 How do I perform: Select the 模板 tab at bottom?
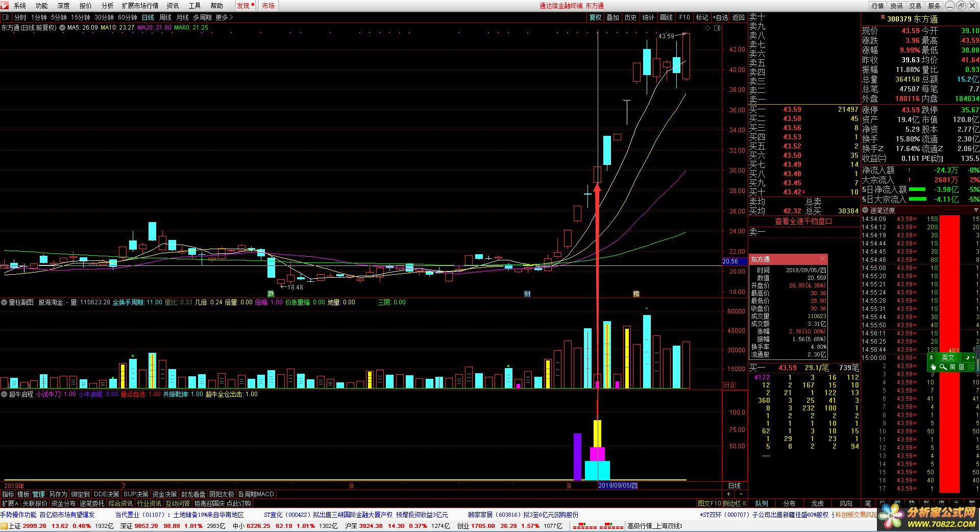pyautogui.click(x=23, y=494)
